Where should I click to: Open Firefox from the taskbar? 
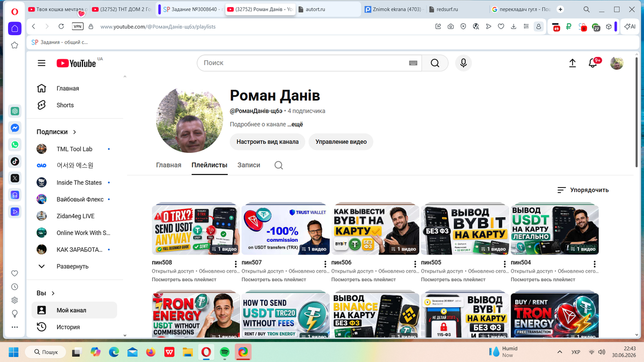150,352
